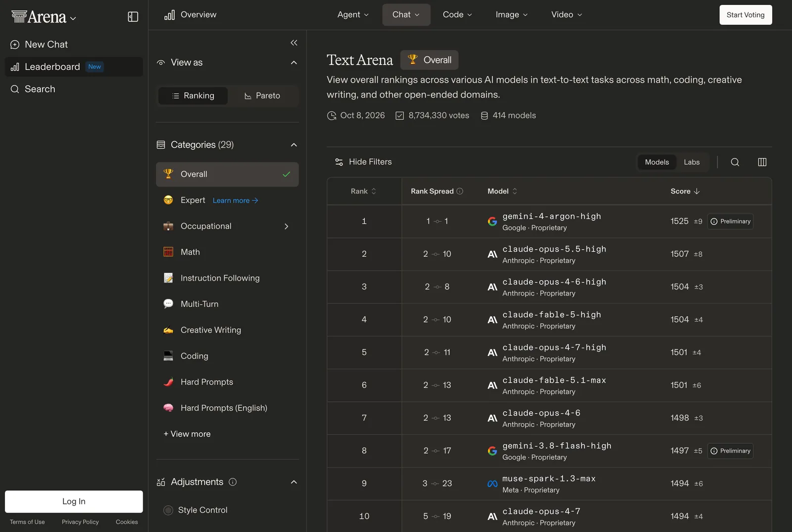Select the Math category
Viewport: 792px width, 532px height.
point(227,252)
